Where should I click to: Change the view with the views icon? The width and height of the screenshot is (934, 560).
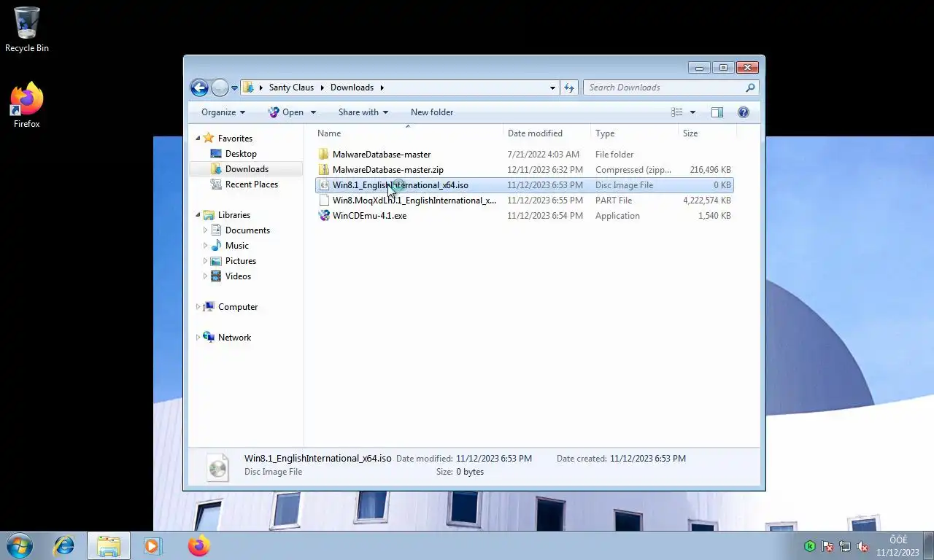(677, 112)
